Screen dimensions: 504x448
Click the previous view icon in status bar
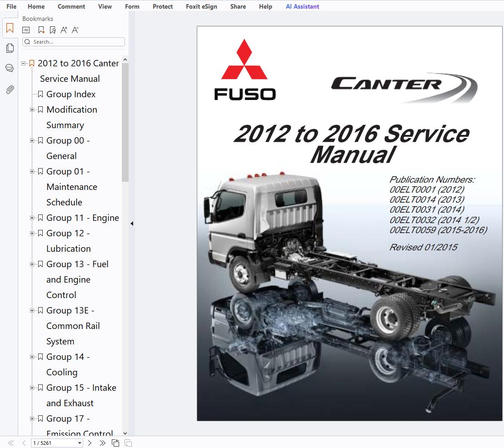(x=115, y=443)
